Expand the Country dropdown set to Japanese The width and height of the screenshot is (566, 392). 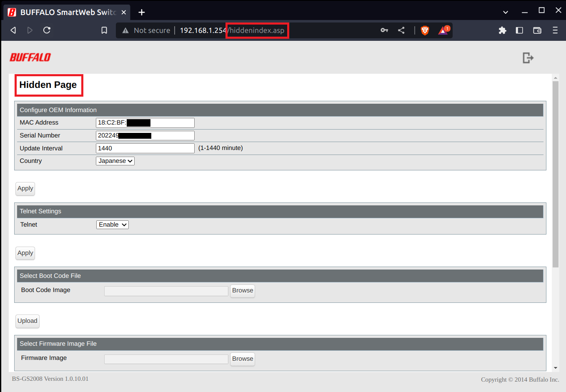tap(115, 161)
